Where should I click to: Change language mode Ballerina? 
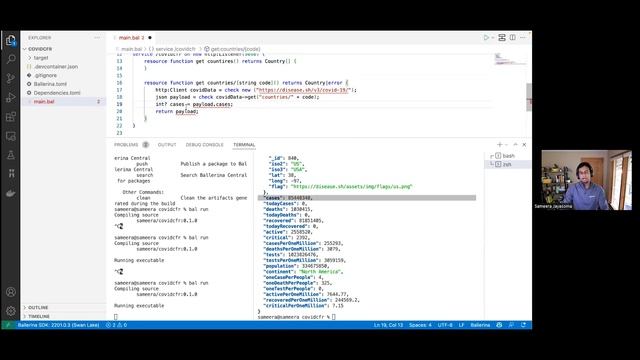coord(480,325)
